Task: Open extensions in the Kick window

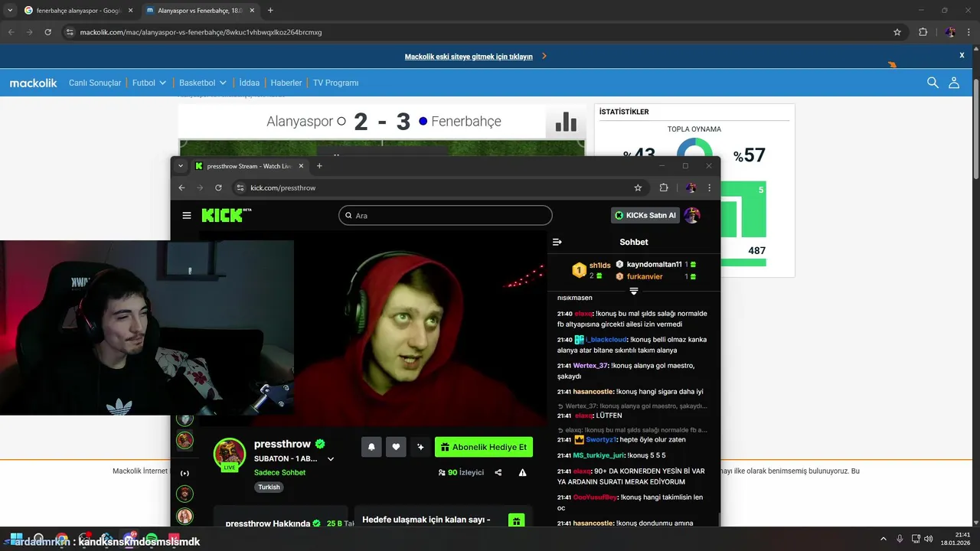Action: (x=664, y=187)
